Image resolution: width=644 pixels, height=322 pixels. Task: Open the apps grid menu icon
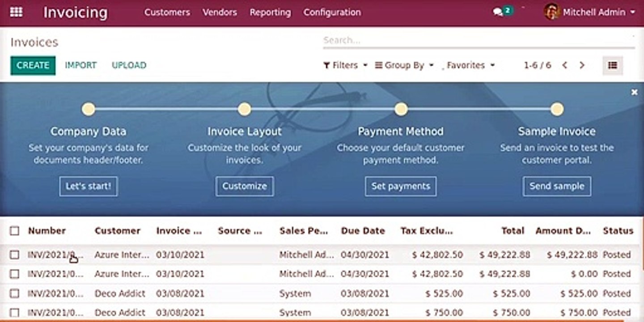coord(16,12)
